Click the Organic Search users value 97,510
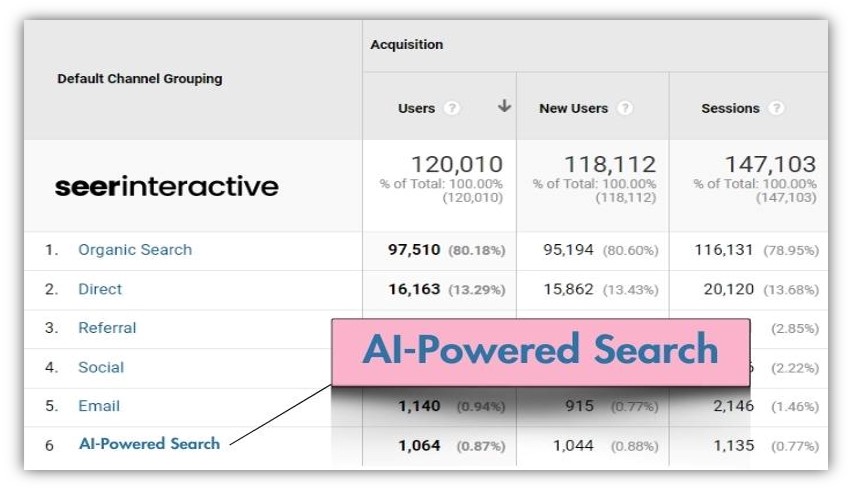The image size is (852, 490). tap(415, 250)
